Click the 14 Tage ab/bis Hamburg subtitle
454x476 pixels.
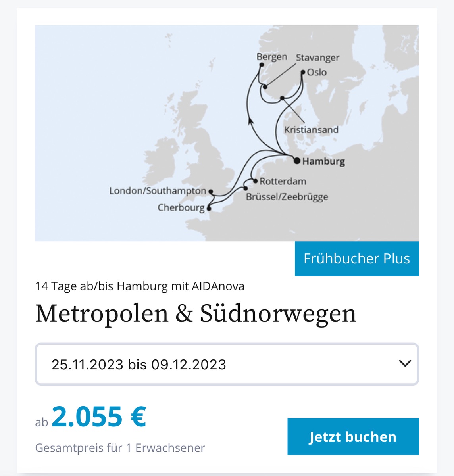tap(140, 286)
